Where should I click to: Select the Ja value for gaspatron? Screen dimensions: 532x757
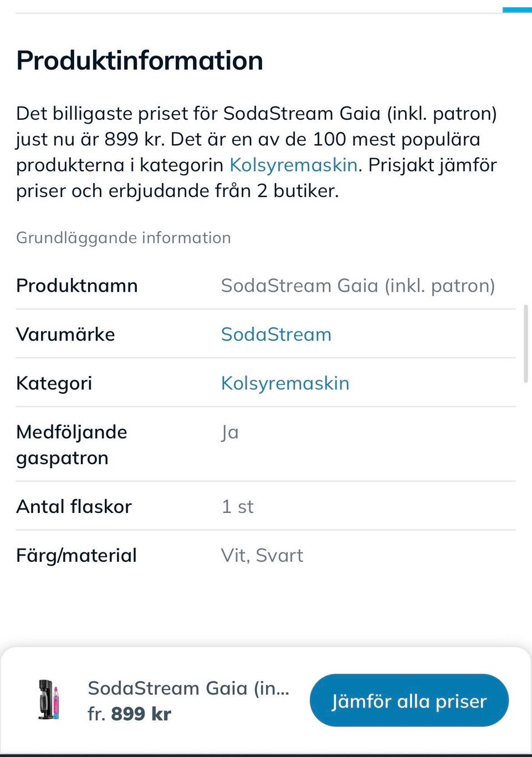click(x=229, y=433)
